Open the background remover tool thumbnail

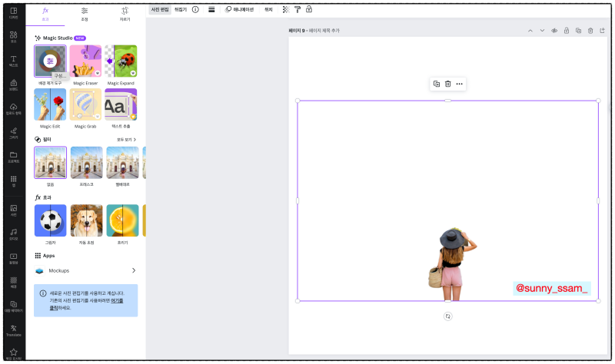click(50, 61)
